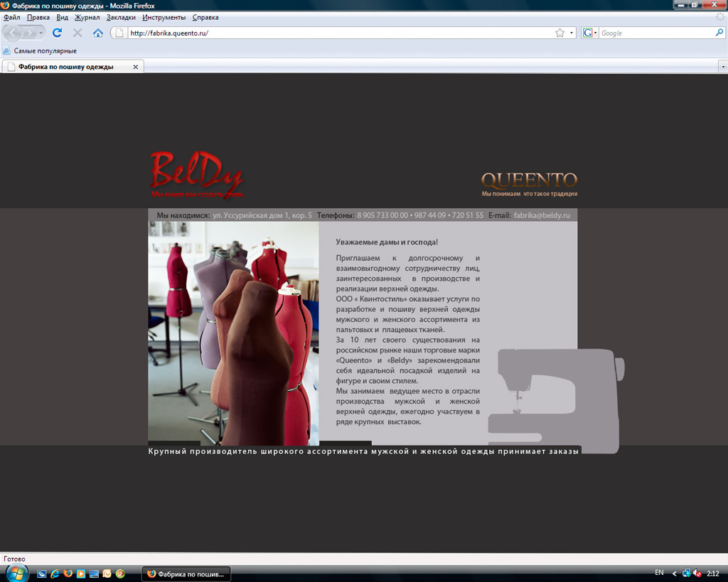Open the Windows Start orb

click(16, 573)
